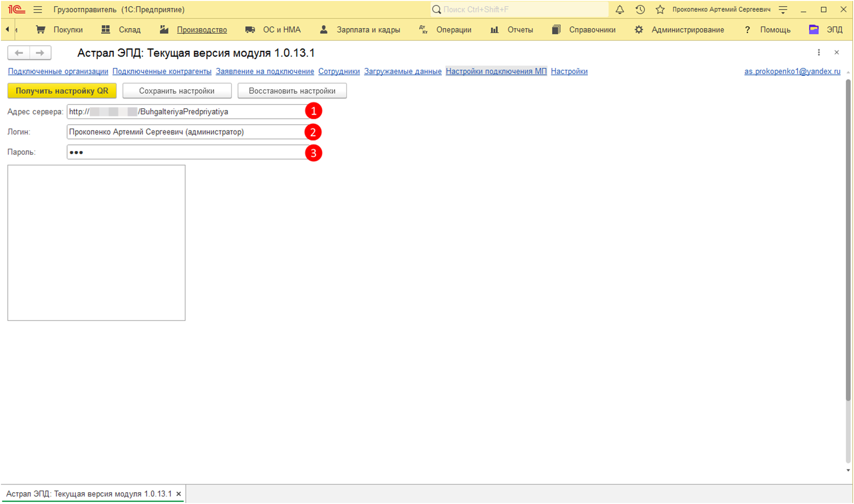Screen dimensions: 854x504
Task: Click the Администрирование gear icon
Action: (x=639, y=29)
